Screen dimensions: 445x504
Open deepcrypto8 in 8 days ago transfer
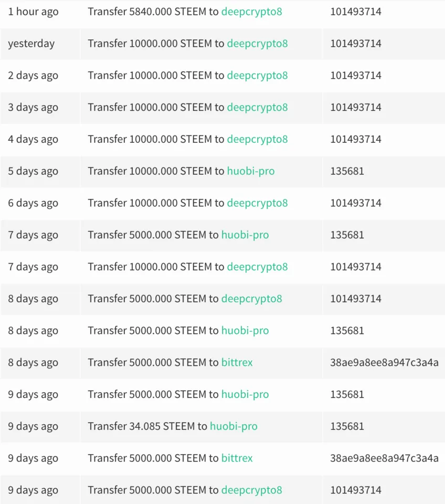coord(251,299)
